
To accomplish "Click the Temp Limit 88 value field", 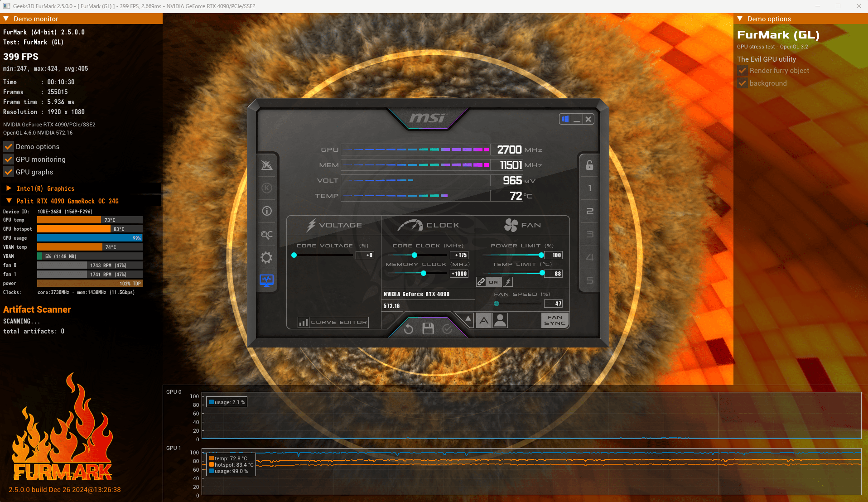I will coord(553,274).
